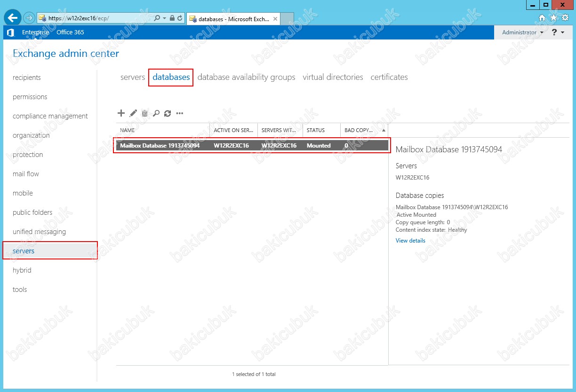
Task: Click the address bar refresh icon
Action: coord(180,18)
